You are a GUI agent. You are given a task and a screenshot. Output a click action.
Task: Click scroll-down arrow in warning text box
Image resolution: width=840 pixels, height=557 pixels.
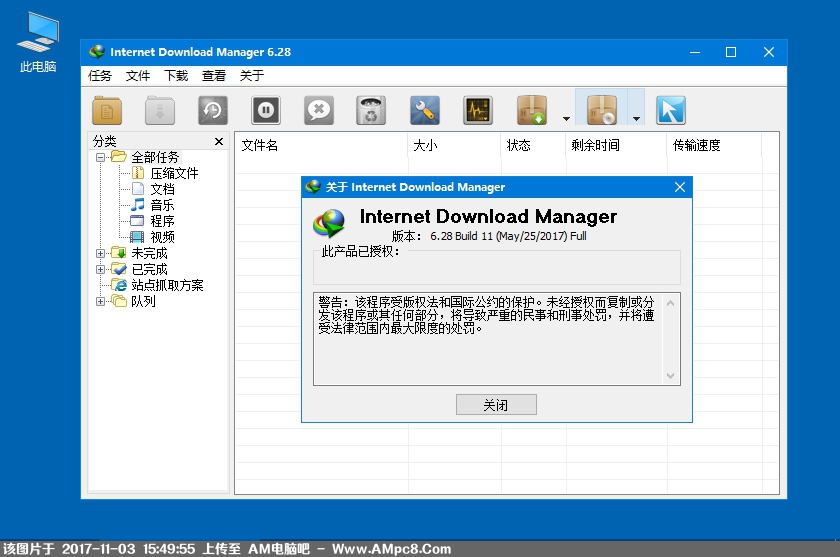pyautogui.click(x=671, y=376)
